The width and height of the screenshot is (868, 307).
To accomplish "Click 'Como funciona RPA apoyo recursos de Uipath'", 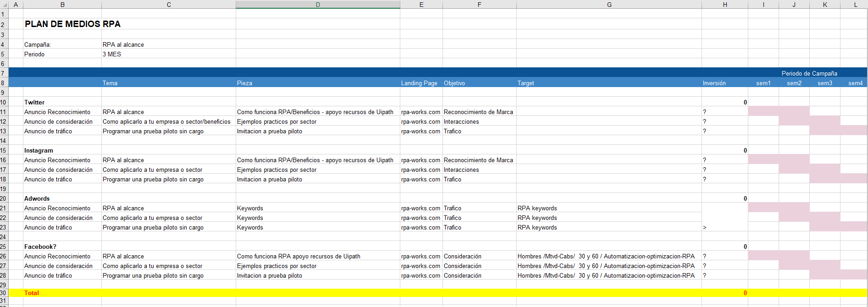I will click(x=318, y=256).
